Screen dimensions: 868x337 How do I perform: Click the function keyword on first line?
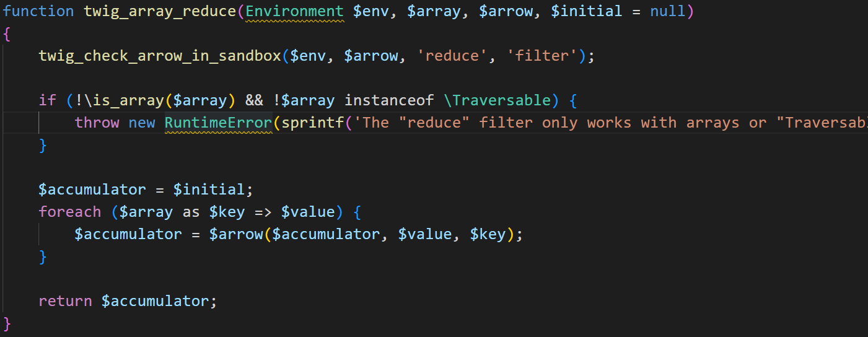pyautogui.click(x=38, y=11)
